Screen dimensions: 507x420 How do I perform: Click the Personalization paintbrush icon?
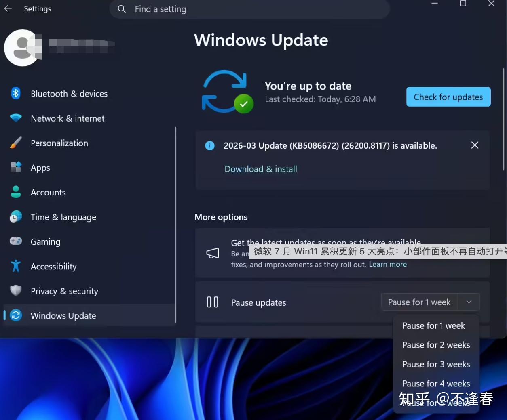coord(16,143)
